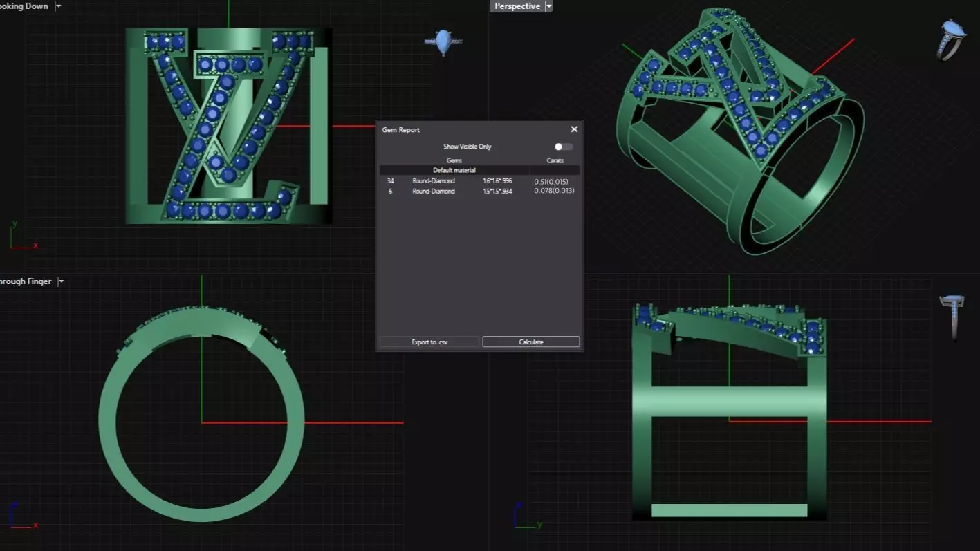
Task: Click the Perspective viewport label
Action: point(517,6)
